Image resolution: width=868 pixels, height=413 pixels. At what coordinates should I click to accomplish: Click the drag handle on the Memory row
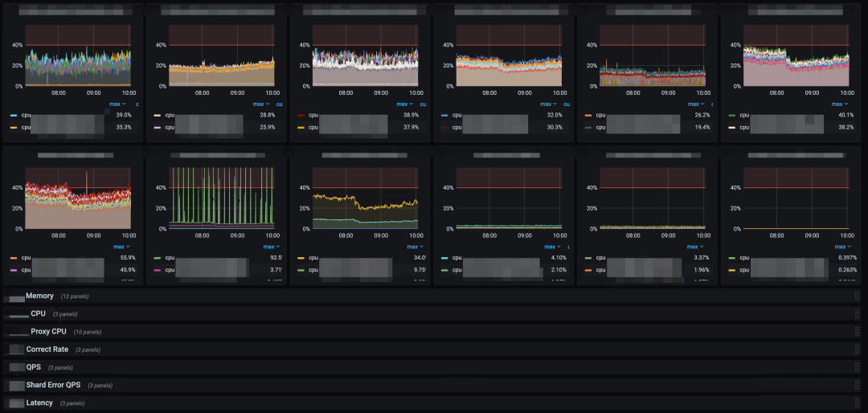[x=857, y=296]
